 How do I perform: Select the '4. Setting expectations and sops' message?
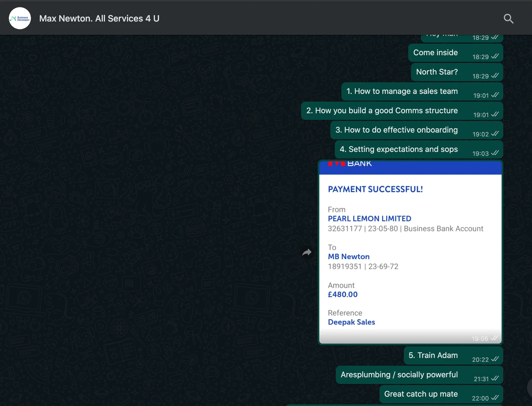(x=419, y=149)
